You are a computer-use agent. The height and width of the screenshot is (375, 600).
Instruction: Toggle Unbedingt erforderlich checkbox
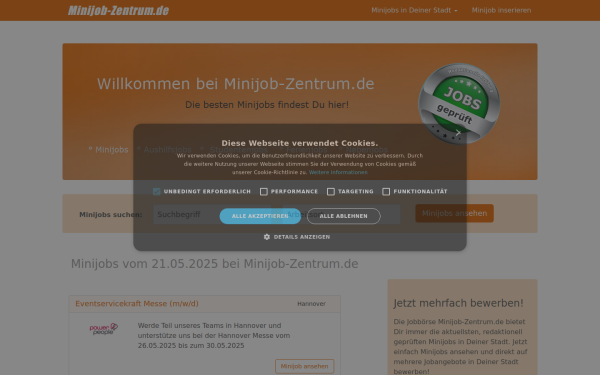157,191
